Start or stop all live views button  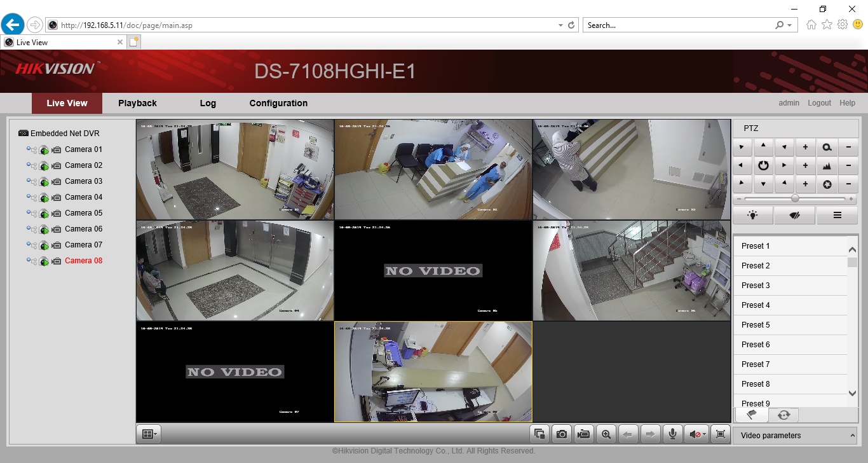point(539,434)
